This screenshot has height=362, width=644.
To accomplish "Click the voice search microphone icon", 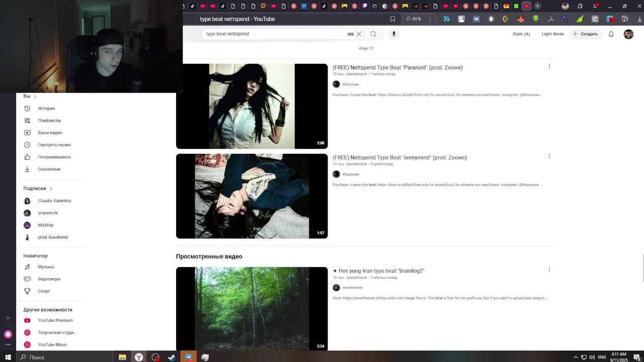I will (394, 34).
